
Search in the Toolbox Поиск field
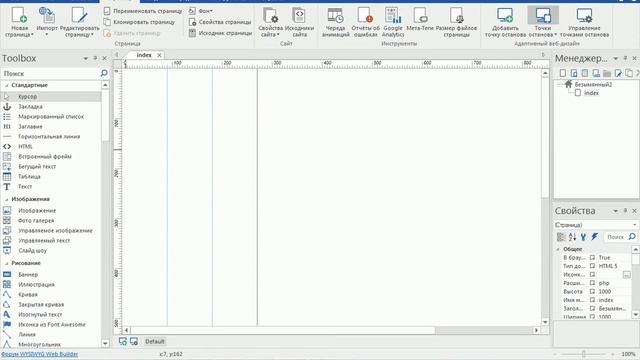click(50, 73)
